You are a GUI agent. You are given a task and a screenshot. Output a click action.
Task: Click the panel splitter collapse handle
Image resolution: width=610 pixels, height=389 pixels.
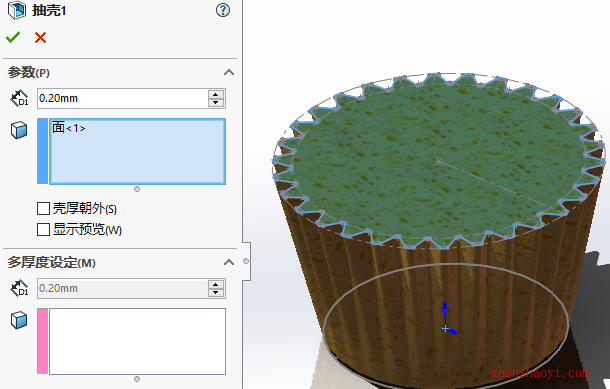point(246,261)
